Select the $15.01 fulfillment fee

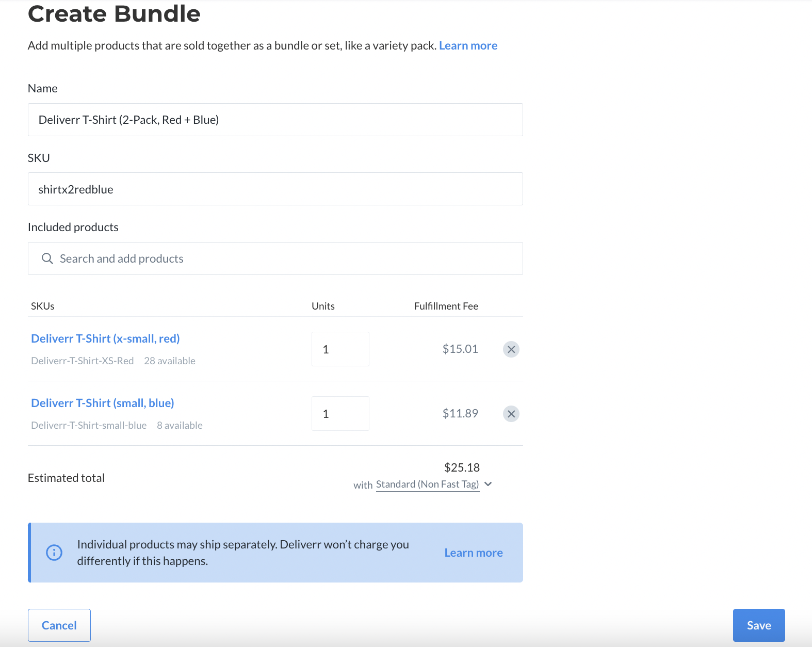pos(460,349)
